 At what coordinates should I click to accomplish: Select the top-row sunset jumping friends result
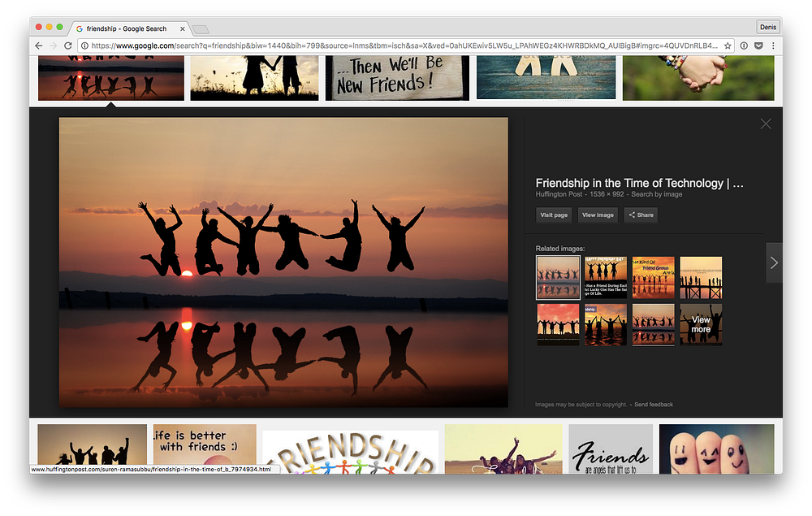point(110,78)
